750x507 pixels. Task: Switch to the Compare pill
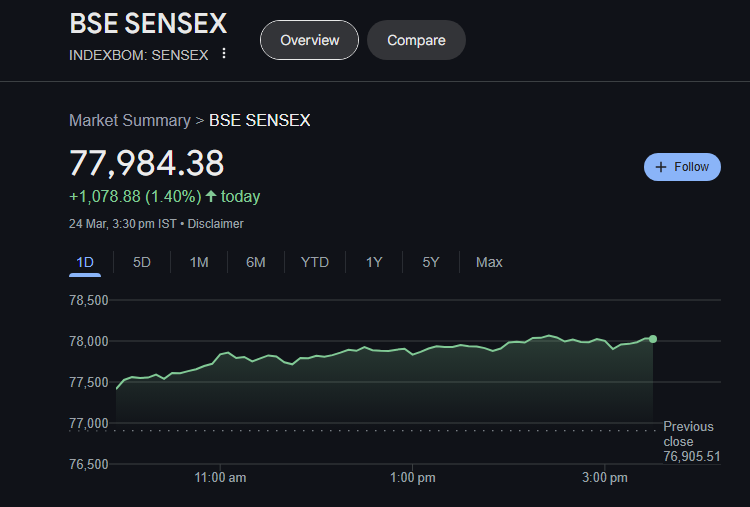416,40
